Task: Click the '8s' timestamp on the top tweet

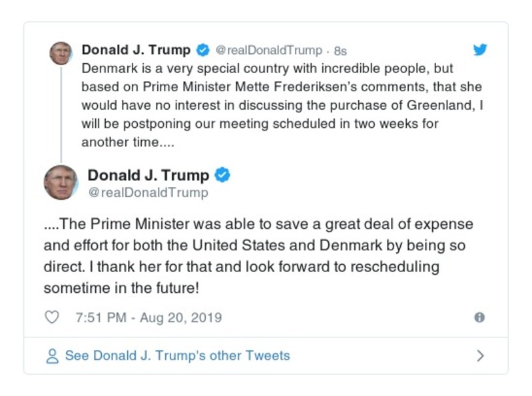Action: pos(340,51)
